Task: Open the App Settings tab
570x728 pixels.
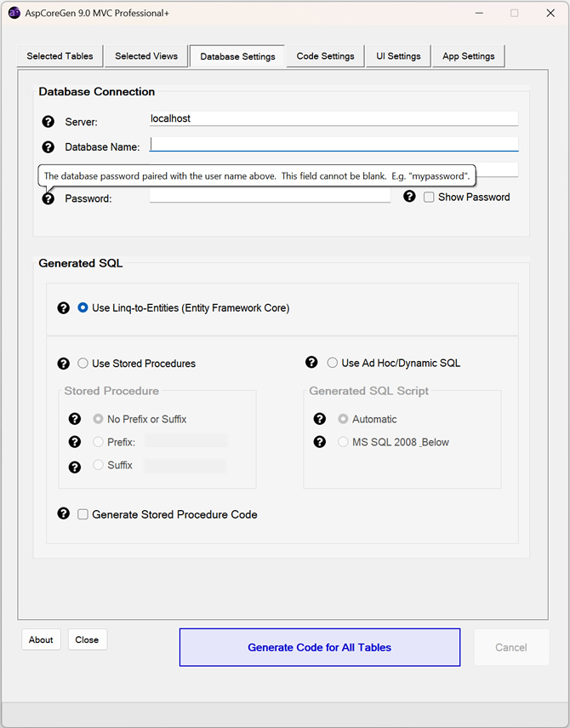Action: 469,56
